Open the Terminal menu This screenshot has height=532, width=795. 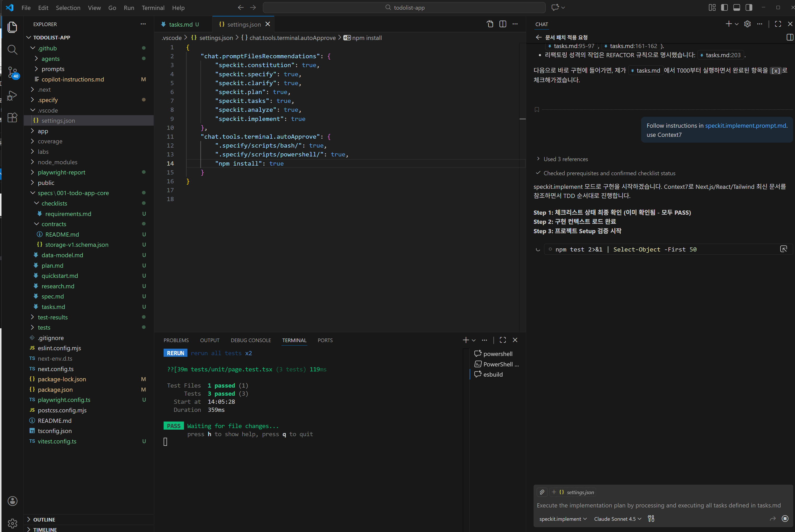[x=153, y=8]
